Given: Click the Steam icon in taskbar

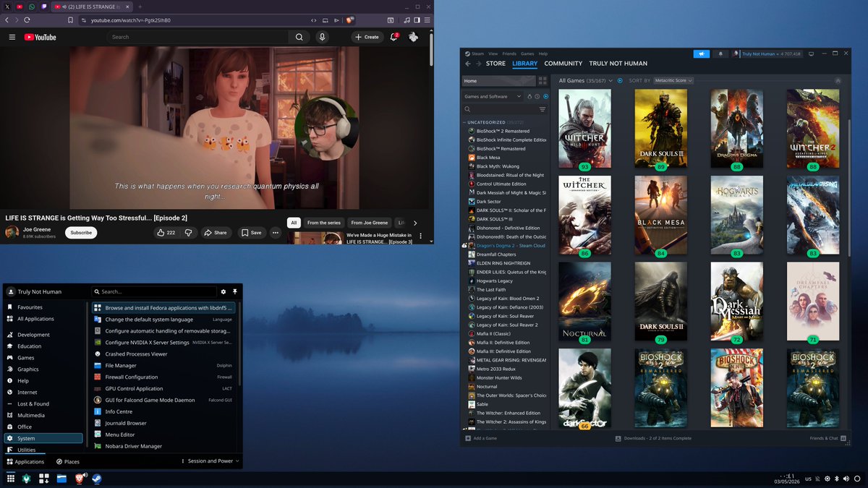Looking at the screenshot, I should [96, 478].
